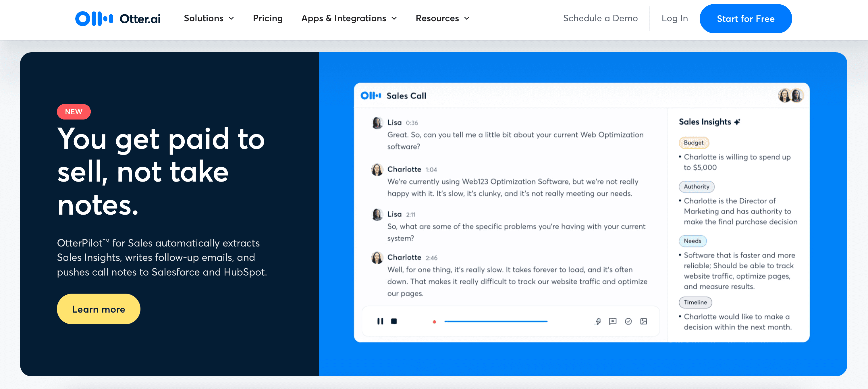Click the 0:36 timestamp
The width and height of the screenshot is (868, 389).
[x=412, y=123]
